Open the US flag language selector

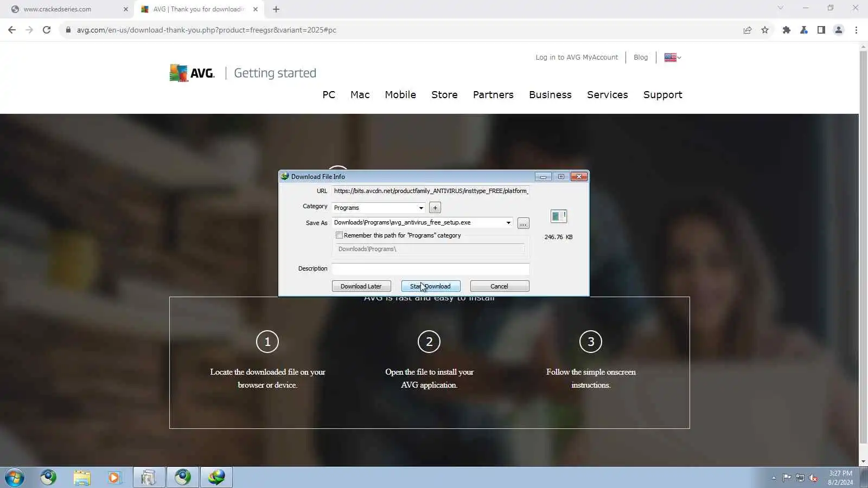click(673, 57)
